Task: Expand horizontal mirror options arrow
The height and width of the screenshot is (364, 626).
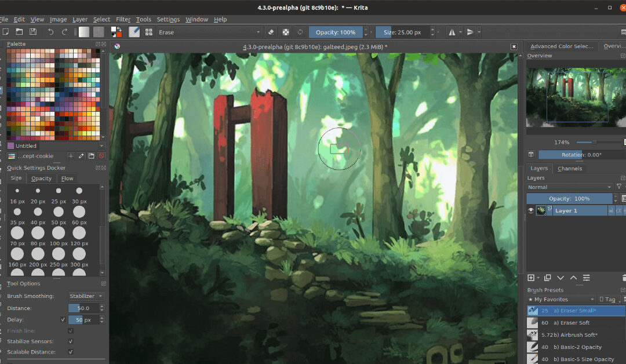Action: click(x=460, y=32)
